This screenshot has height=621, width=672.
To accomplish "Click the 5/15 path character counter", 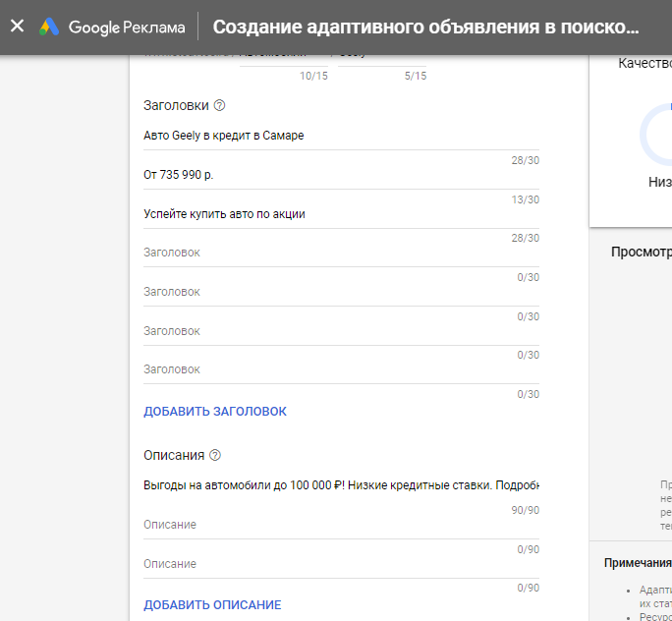I will click(416, 76).
